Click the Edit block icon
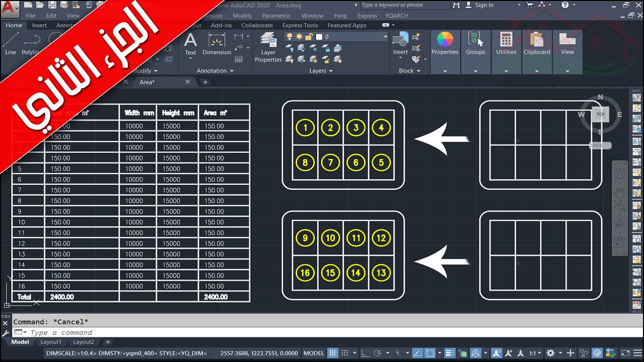Image resolution: width=644 pixels, height=362 pixels. pos(416,48)
